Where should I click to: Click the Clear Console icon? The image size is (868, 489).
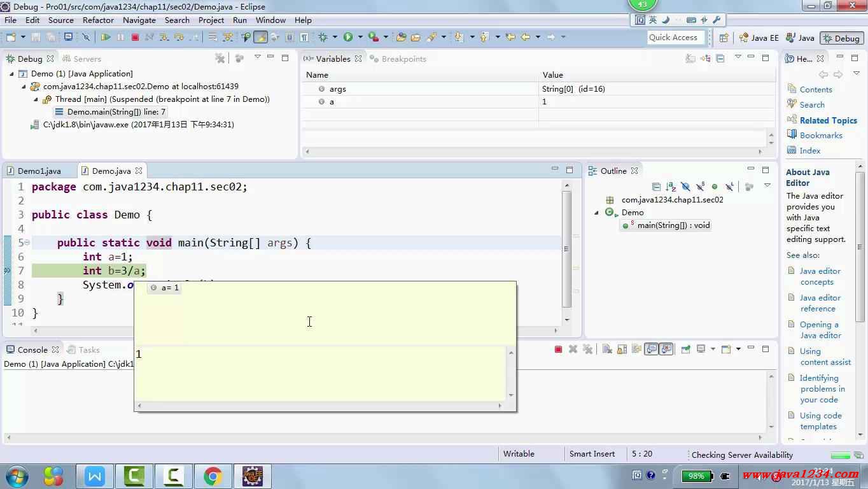click(607, 349)
